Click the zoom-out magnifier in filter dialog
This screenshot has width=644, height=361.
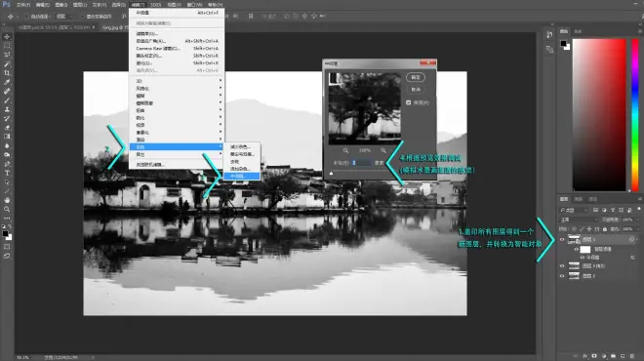coord(345,150)
